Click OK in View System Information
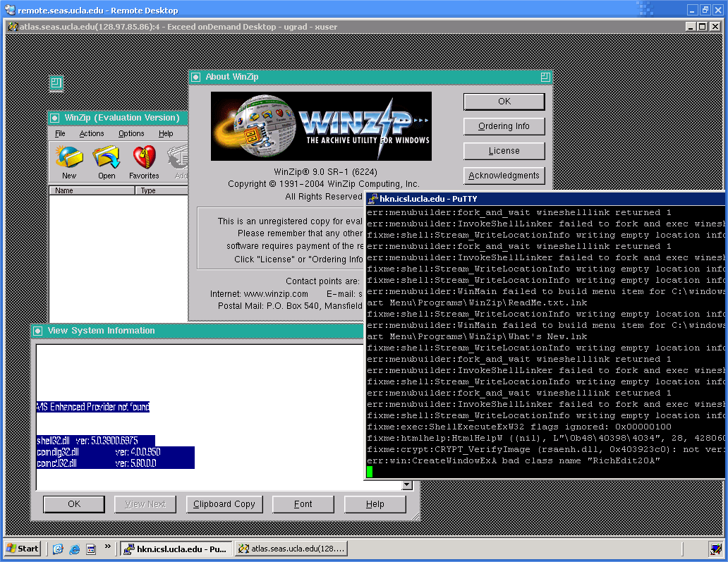Viewport: 728px width, 562px height. pos(74,504)
